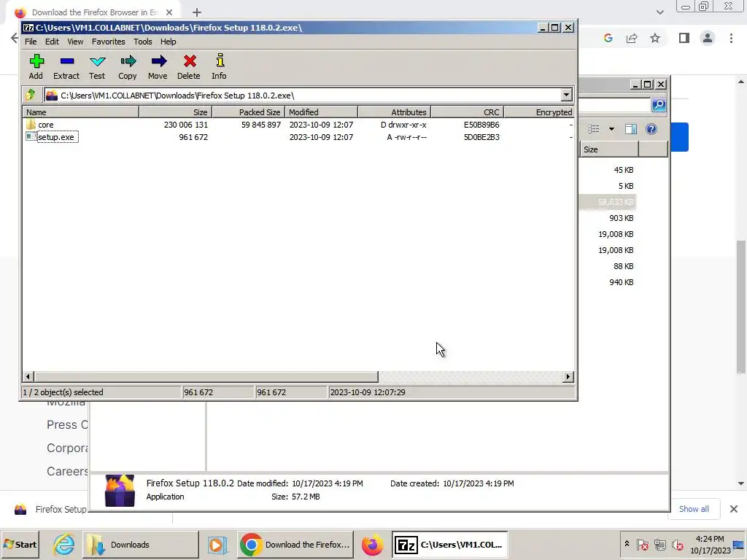Sort by the Size column in 7-Zip
The height and width of the screenshot is (560, 747).
[176, 112]
